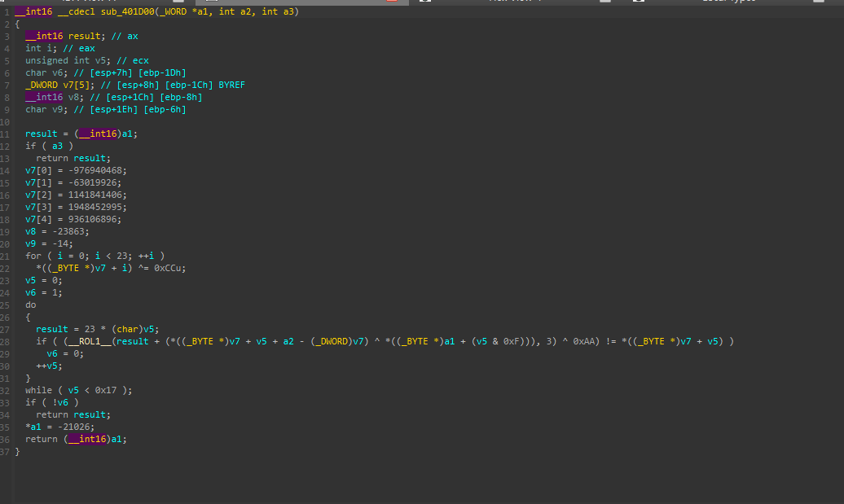The height and width of the screenshot is (504, 844).
Task: Select the constant -976940468 value
Action: click(98, 170)
